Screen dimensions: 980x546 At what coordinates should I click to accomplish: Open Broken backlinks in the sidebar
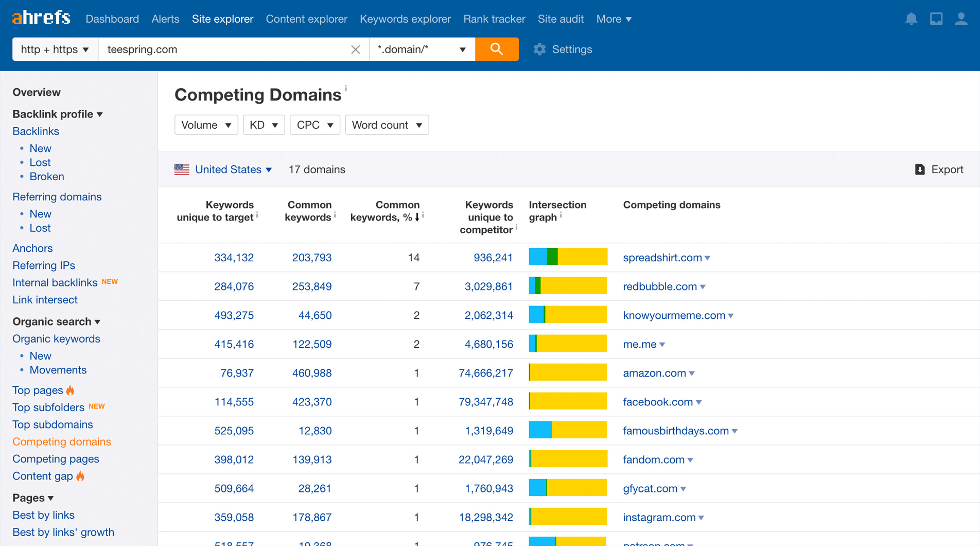point(47,177)
